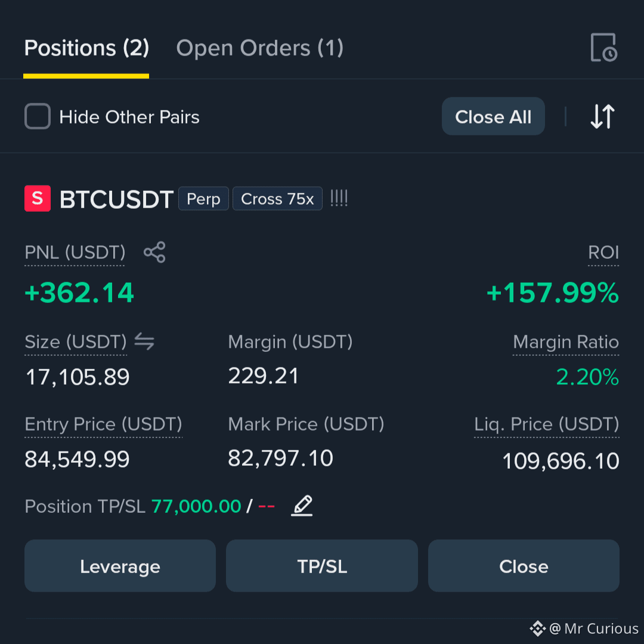Click the Binance logo watermark
644x644 pixels.
point(537,628)
